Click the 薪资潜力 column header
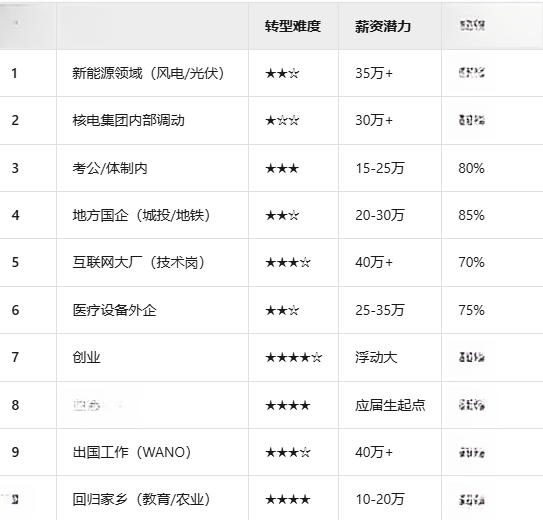Image resolution: width=543 pixels, height=520 pixels. (x=390, y=26)
